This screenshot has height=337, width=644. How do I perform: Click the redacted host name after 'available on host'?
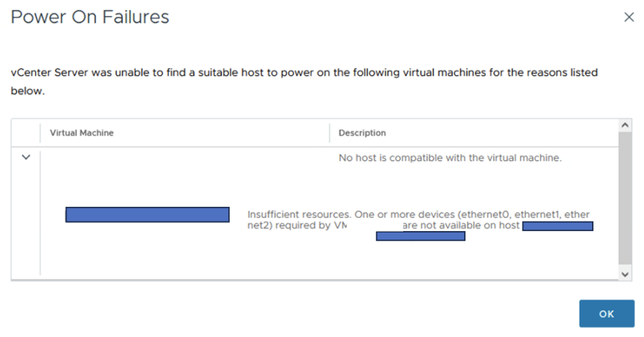coord(558,226)
